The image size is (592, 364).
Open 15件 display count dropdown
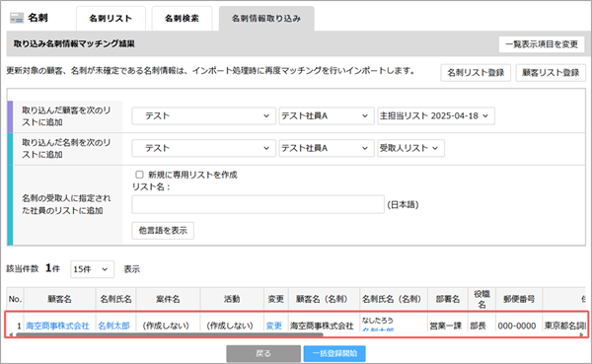(92, 269)
